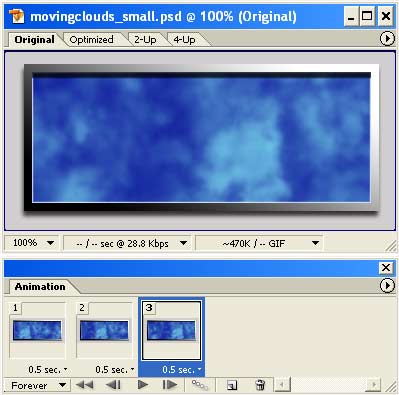399x395 pixels.
Task: Select animation frame 1 thumbnail
Action: [x=37, y=330]
